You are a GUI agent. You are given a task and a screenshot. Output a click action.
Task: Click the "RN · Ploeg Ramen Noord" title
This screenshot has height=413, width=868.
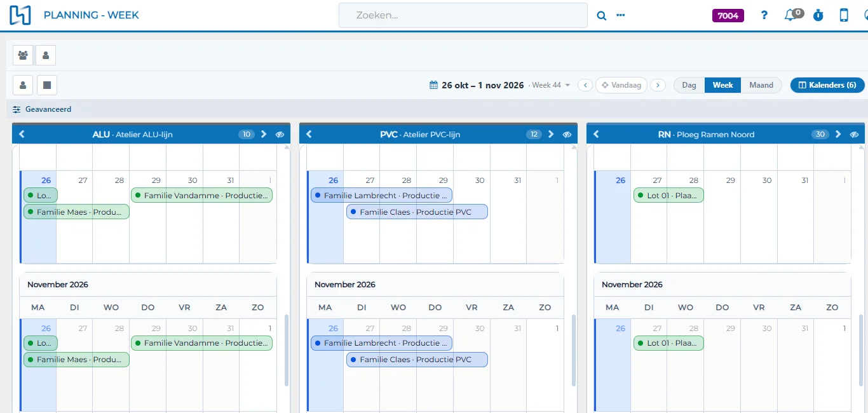coord(707,135)
